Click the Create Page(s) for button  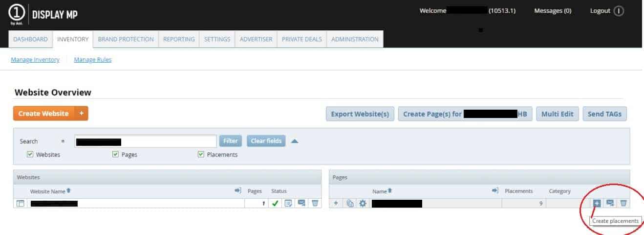click(465, 114)
